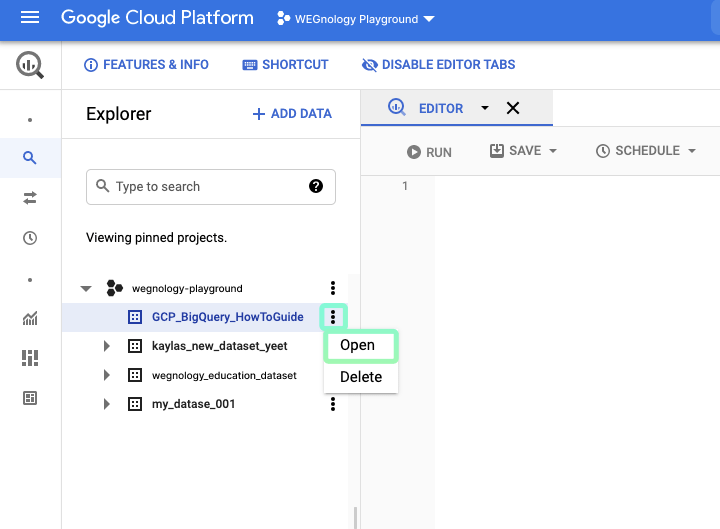The image size is (720, 529).
Task: Open Scheduled queries clock icon in sidebar
Action: pos(30,238)
